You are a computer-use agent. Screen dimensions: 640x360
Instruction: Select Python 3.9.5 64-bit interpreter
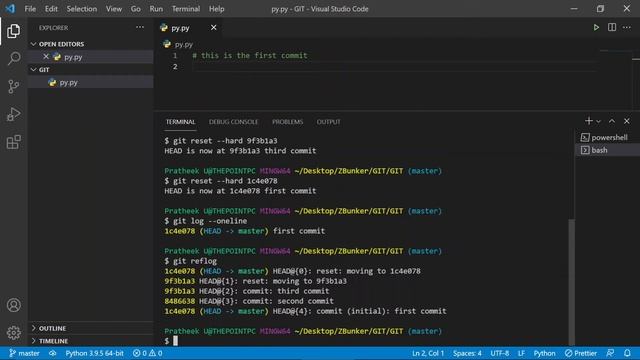click(x=94, y=353)
